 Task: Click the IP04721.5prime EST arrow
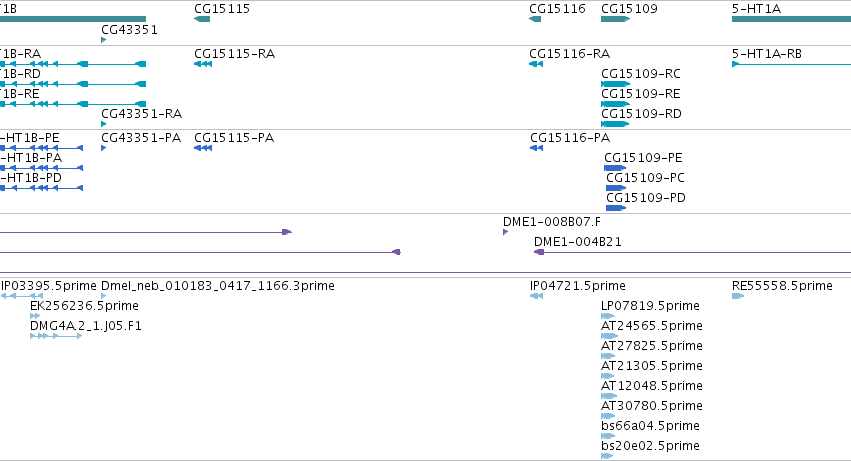(536, 296)
